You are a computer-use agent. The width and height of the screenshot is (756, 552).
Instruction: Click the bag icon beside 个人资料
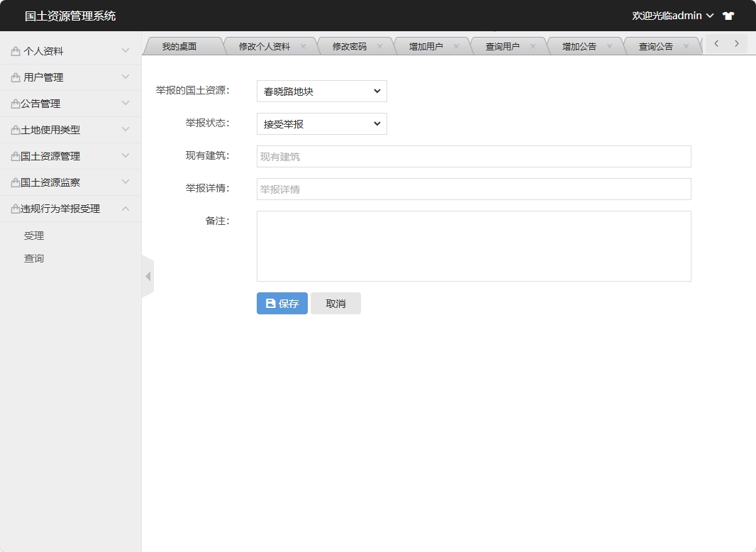16,52
